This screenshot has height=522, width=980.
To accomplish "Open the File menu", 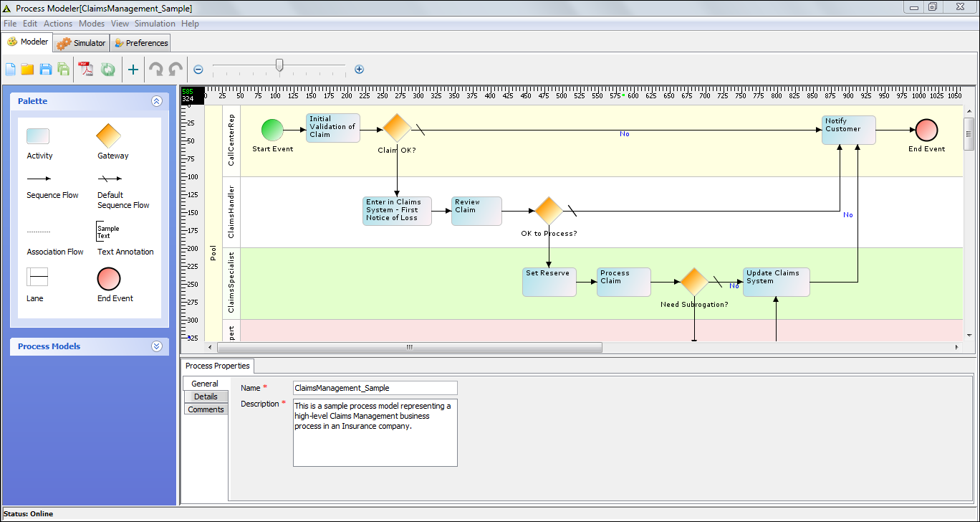I will 10,24.
